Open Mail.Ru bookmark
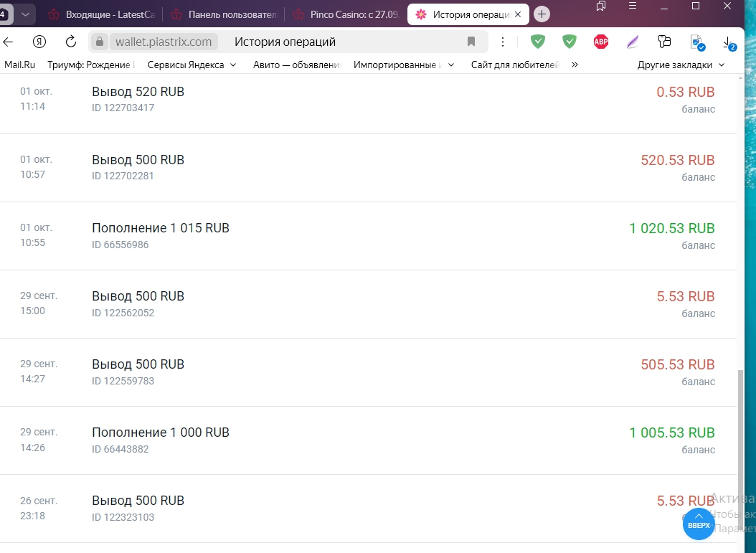 point(20,65)
